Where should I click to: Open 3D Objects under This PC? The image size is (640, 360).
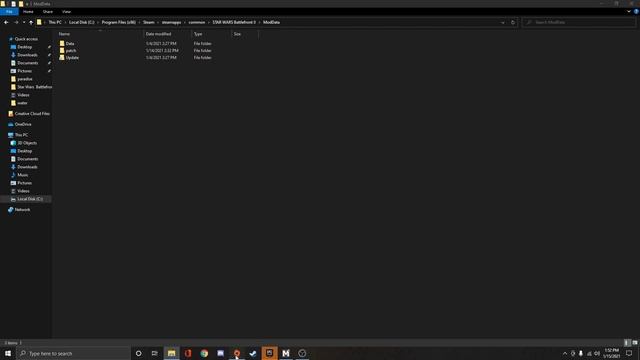tap(27, 143)
